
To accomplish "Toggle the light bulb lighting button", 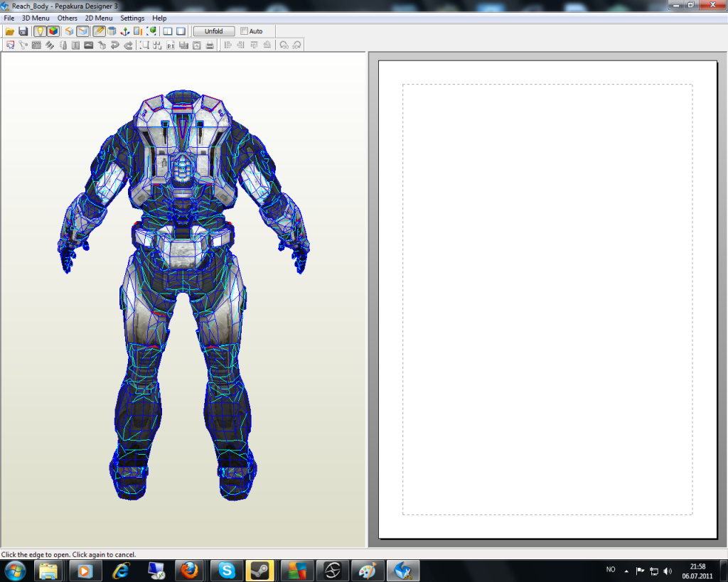I will 40,31.
